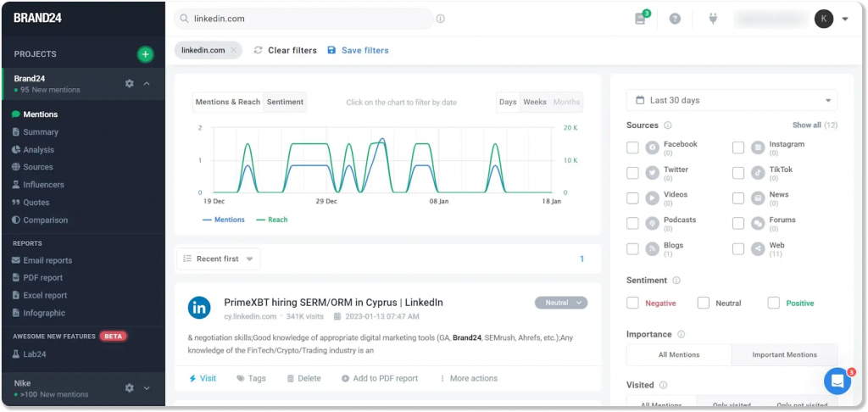
Task: Open the account dropdown arrow
Action: click(845, 19)
